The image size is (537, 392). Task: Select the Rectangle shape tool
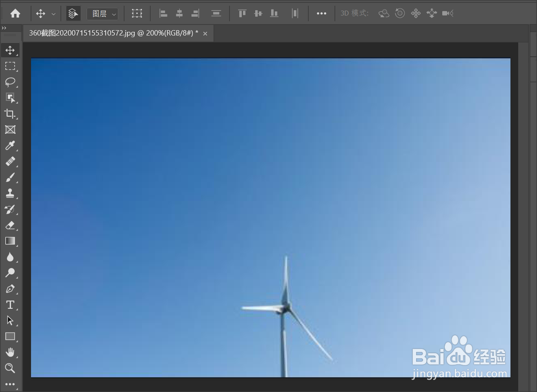[10, 337]
